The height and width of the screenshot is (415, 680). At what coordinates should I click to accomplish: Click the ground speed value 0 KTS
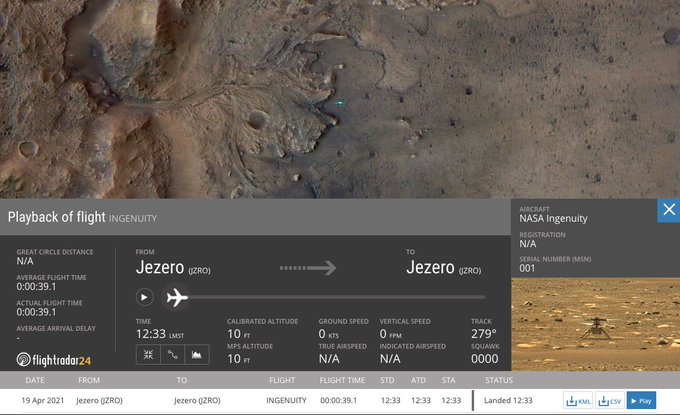coord(328,334)
